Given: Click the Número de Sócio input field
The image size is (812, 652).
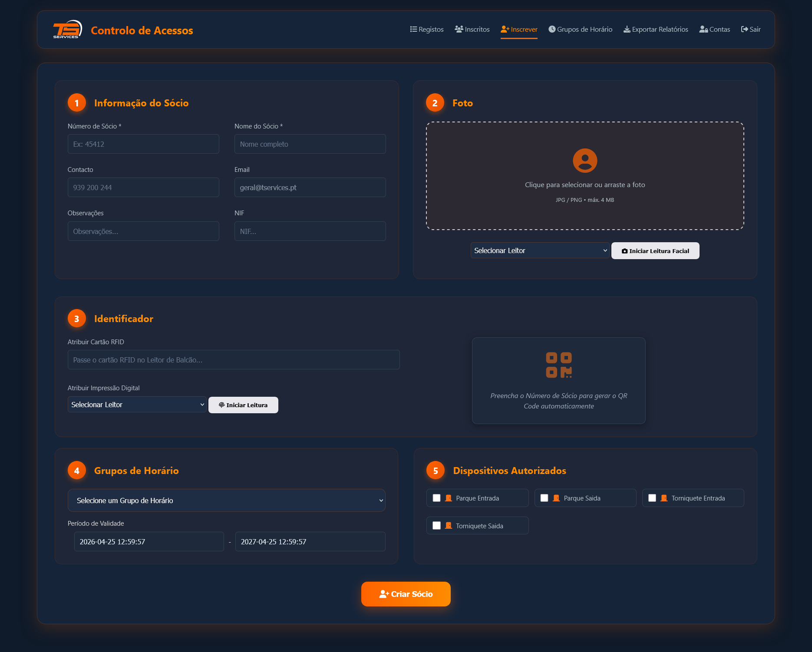Looking at the screenshot, I should pyautogui.click(x=143, y=144).
